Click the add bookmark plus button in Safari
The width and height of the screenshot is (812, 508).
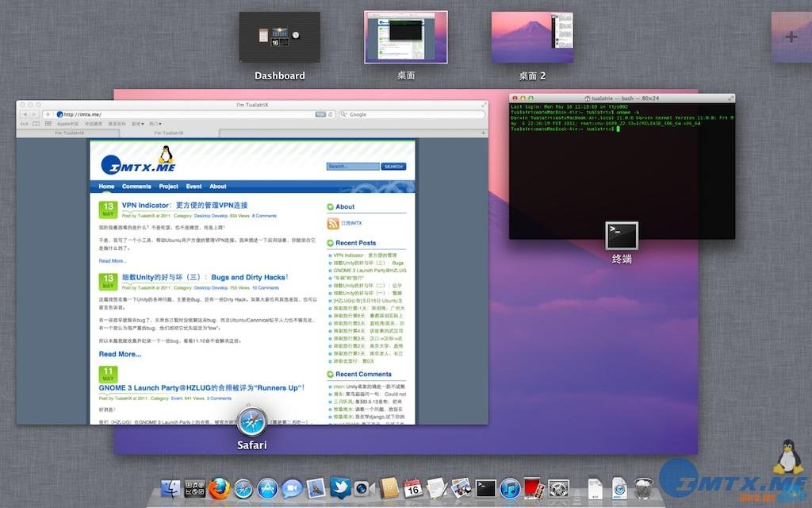48,114
